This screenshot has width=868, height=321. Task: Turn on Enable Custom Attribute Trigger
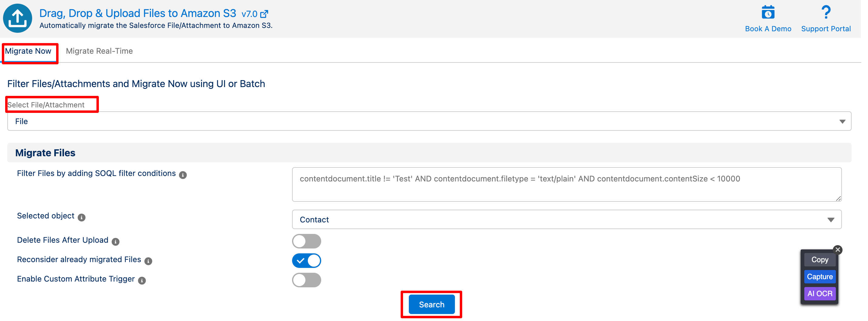pyautogui.click(x=307, y=280)
